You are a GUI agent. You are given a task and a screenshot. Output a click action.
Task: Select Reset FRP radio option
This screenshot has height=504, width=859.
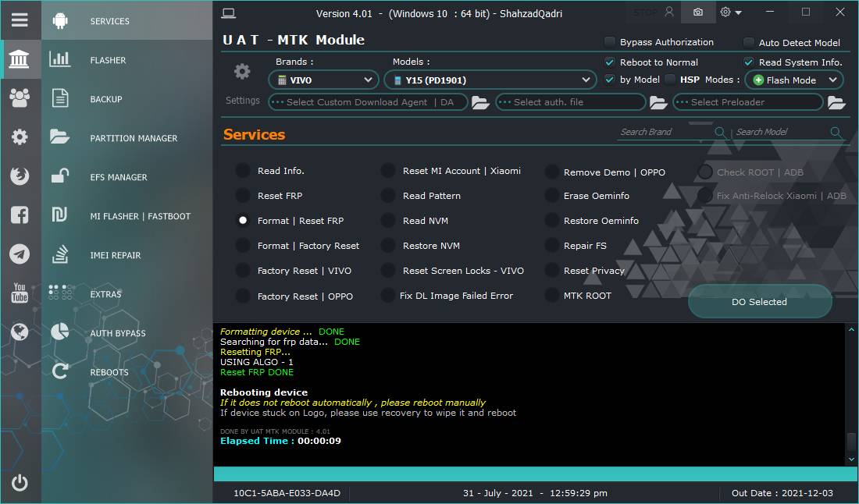click(243, 196)
